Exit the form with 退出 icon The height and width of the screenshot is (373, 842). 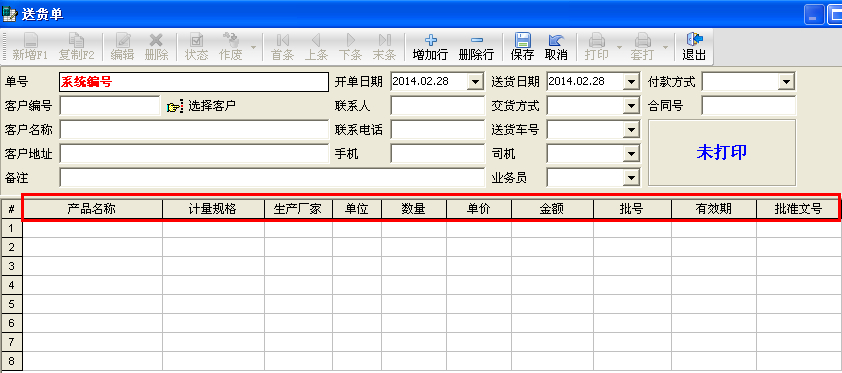(694, 40)
